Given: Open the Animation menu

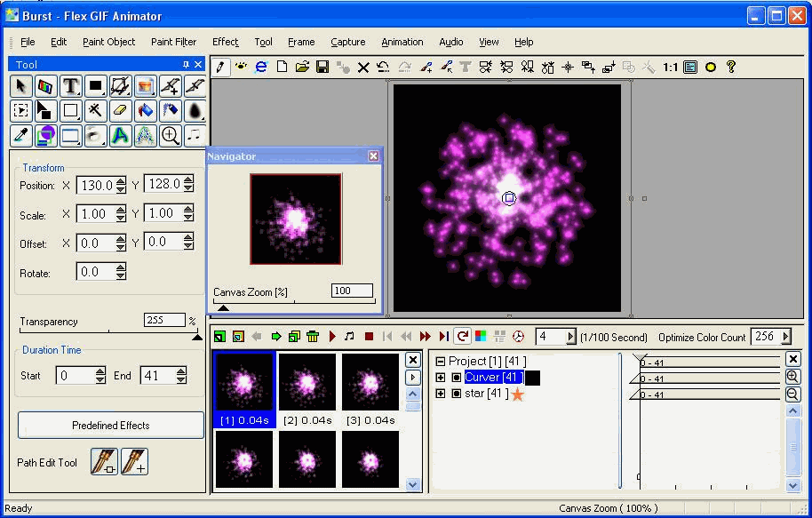Looking at the screenshot, I should click(402, 42).
